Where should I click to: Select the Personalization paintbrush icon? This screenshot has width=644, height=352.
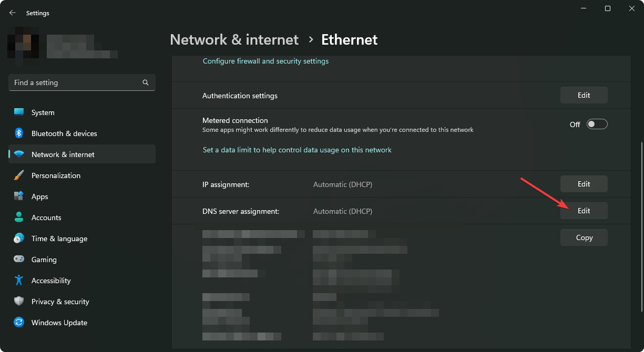click(x=19, y=175)
